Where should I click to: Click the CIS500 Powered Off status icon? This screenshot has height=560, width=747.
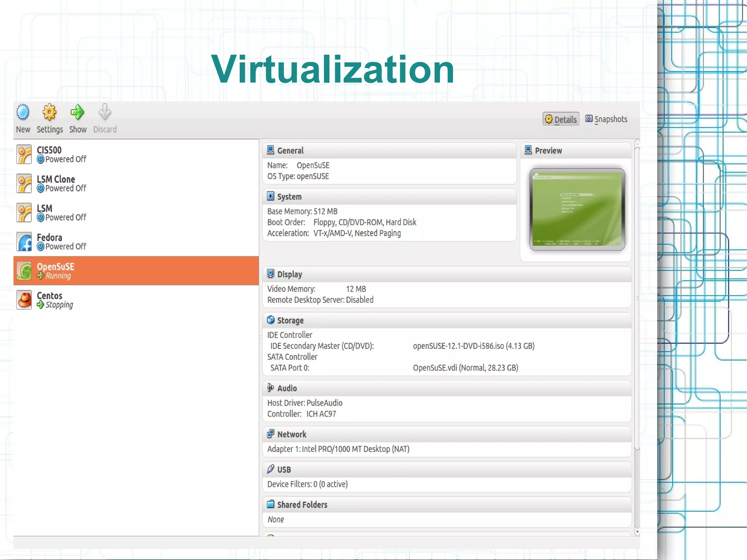[x=40, y=159]
